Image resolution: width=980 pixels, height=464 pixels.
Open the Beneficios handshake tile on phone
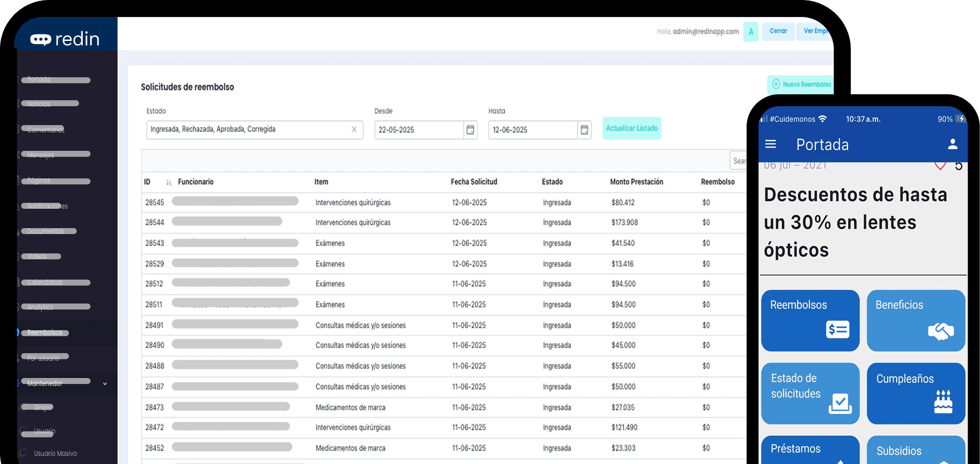click(x=916, y=321)
